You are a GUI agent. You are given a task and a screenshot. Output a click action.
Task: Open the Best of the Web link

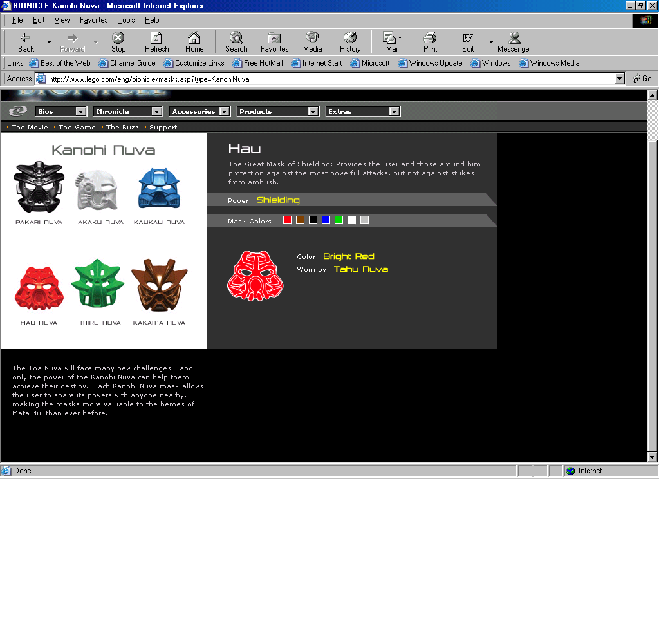point(60,63)
